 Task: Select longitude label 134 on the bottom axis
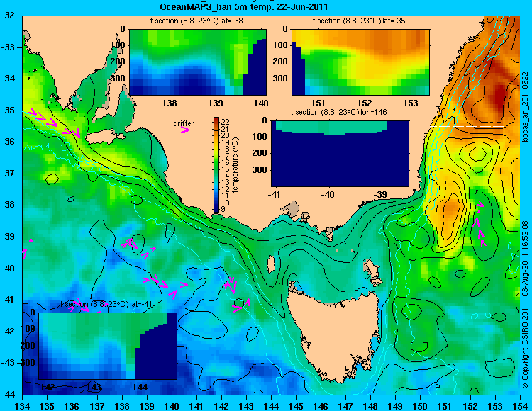(x=23, y=406)
